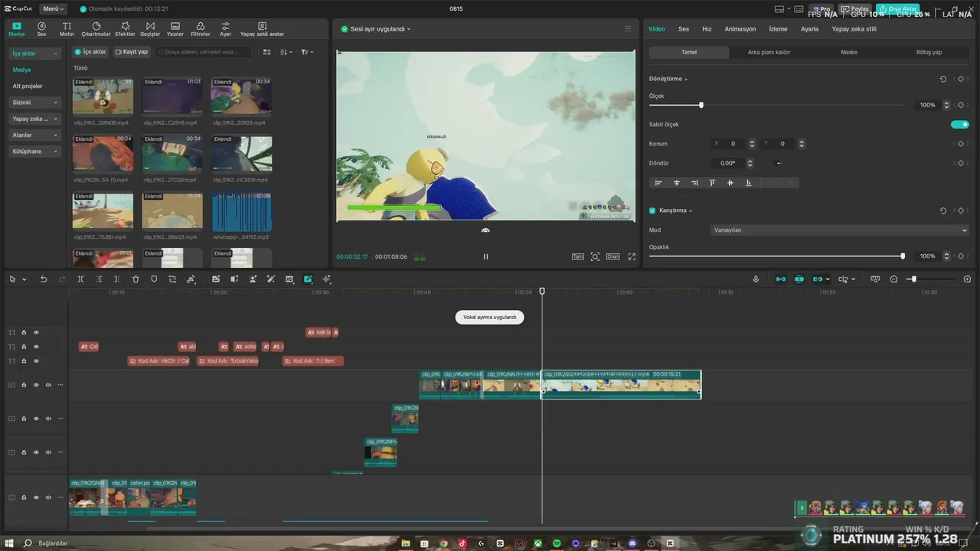Screen dimensions: 980x551
Task: Click the timeline zoom slider handle
Action: 913,279
